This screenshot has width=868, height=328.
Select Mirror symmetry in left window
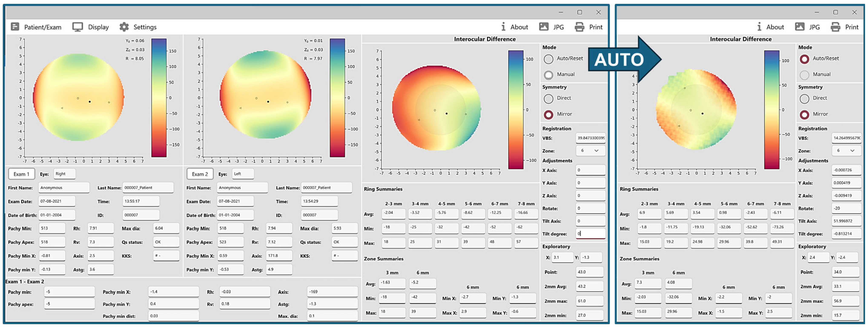pos(548,114)
